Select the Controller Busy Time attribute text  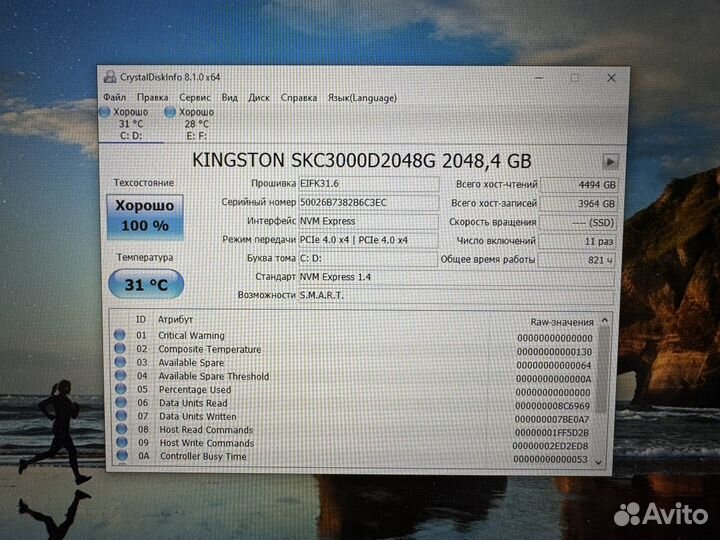click(203, 456)
